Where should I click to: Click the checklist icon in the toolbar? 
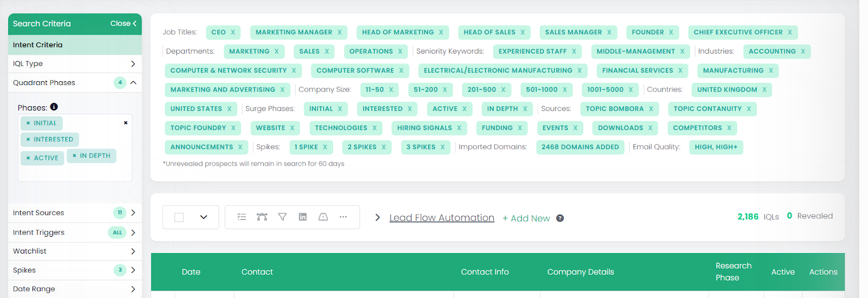(242, 217)
